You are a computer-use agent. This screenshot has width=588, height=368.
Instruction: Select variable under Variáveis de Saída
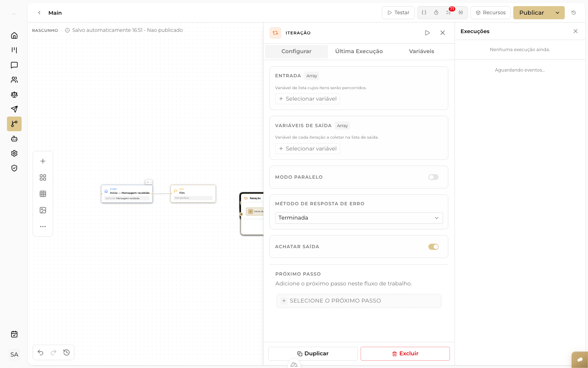click(307, 149)
